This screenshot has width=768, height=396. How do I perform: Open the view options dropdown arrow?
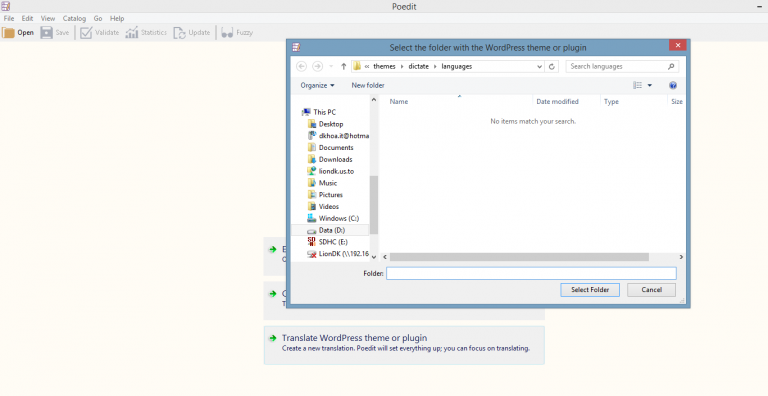tap(650, 85)
